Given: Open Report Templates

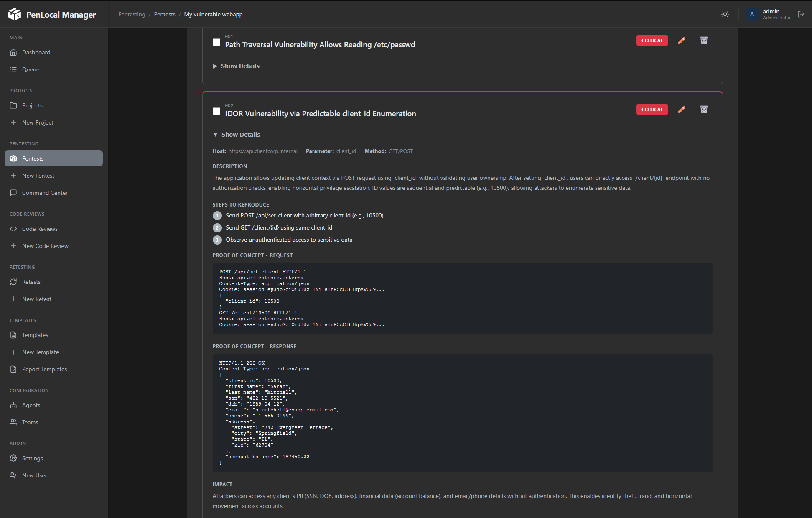Looking at the screenshot, I should point(44,369).
